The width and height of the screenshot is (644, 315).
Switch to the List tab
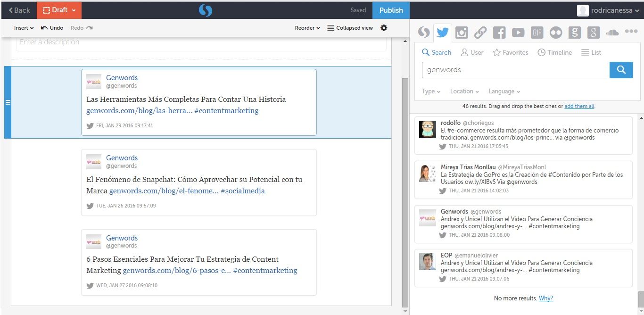tap(591, 52)
